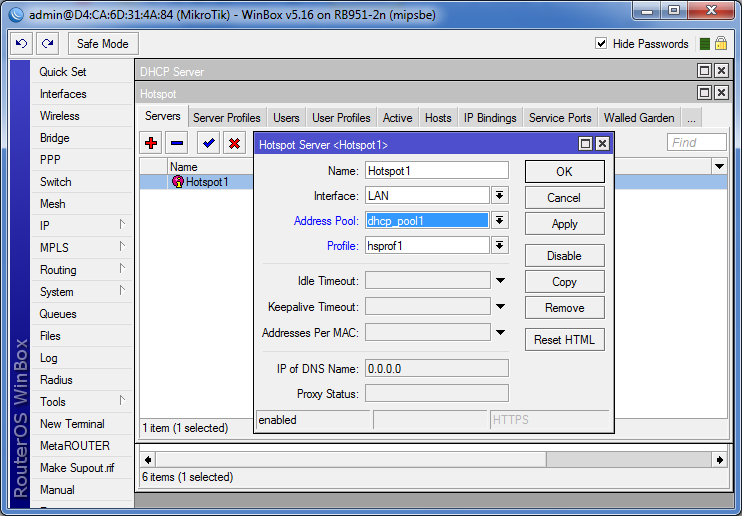
Task: Click the padlock icon in top toolbar
Action: point(721,44)
